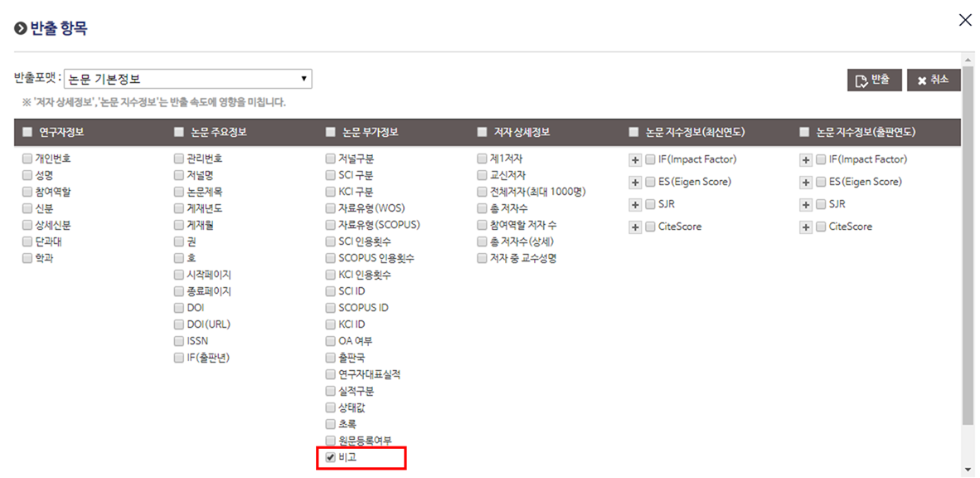Enable the 제1저자 checkbox
This screenshot has height=478, width=980.
(483, 159)
